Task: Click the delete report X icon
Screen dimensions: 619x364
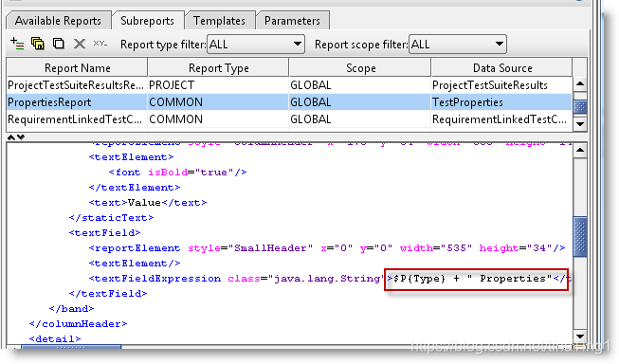Action: (x=80, y=44)
